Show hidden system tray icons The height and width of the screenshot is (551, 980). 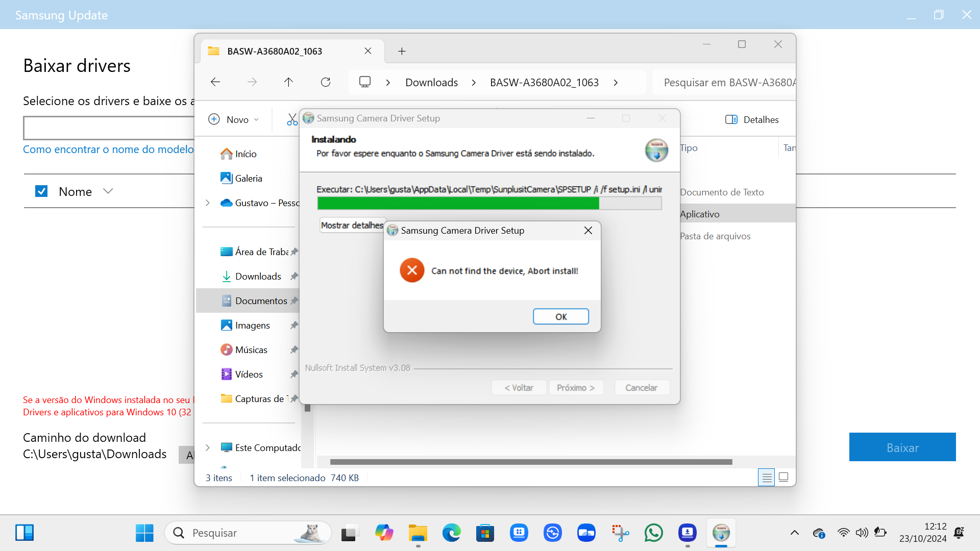[795, 533]
